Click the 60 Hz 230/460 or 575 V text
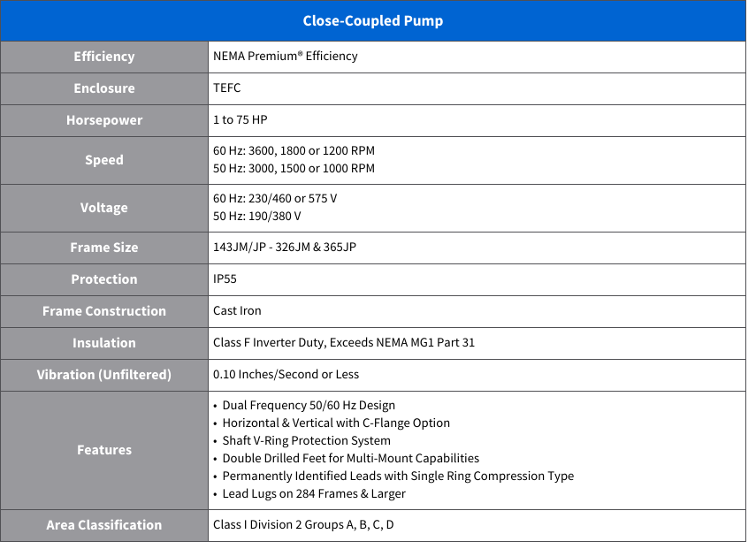Viewport: 756px width, 549px height. 275,199
